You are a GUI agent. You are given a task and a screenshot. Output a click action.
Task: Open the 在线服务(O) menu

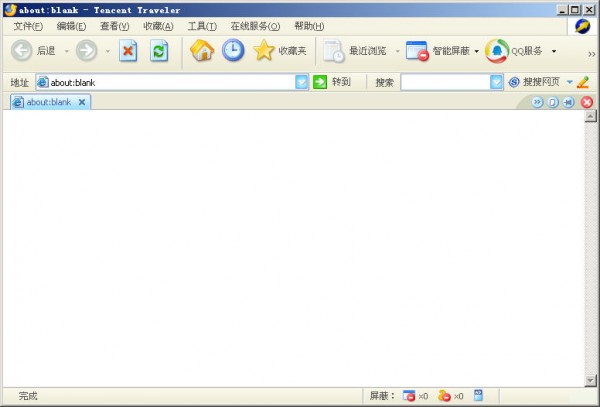tap(255, 26)
